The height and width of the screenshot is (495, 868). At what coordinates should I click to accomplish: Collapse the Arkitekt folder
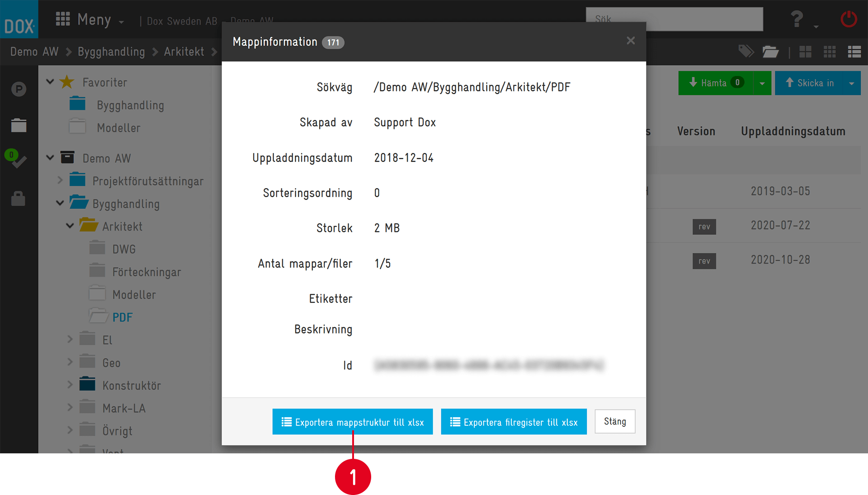pos(70,226)
